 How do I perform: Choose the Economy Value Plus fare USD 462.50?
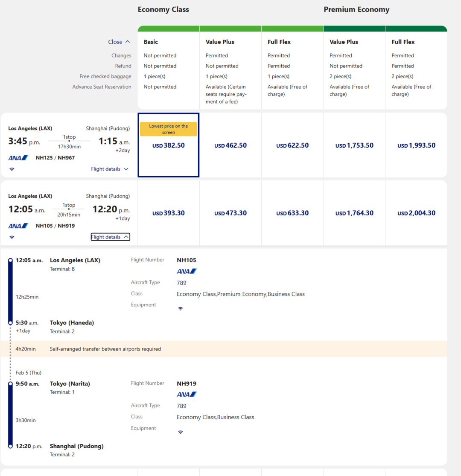pyautogui.click(x=230, y=145)
